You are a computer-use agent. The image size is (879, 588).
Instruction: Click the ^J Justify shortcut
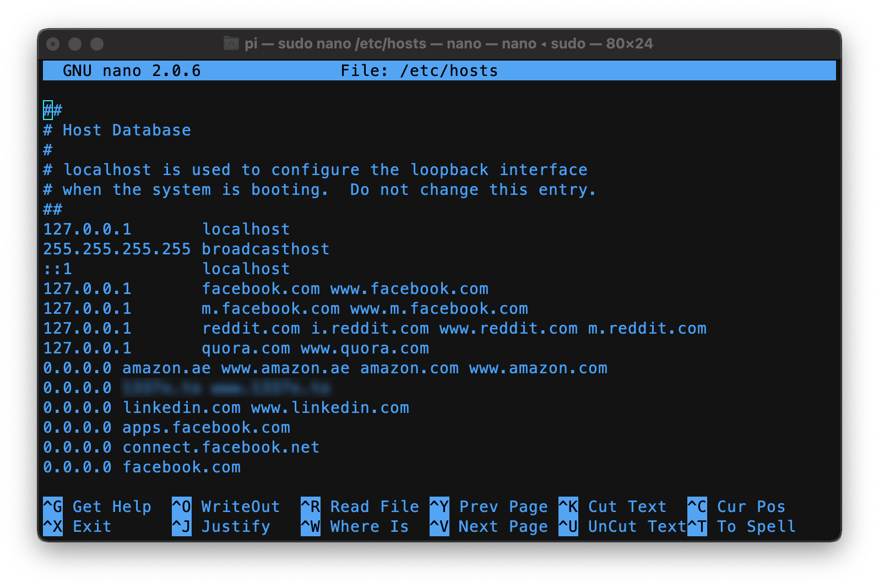pyautogui.click(x=221, y=526)
